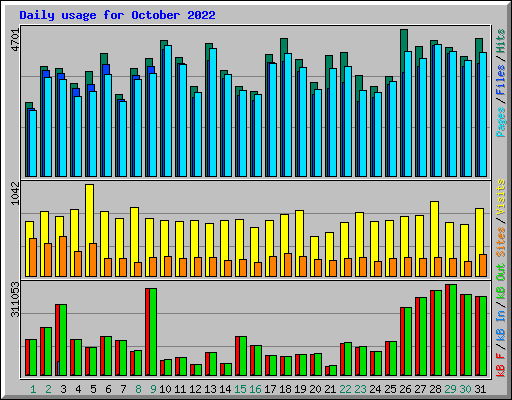Click the green kB Out bar on day 9

pos(153,332)
